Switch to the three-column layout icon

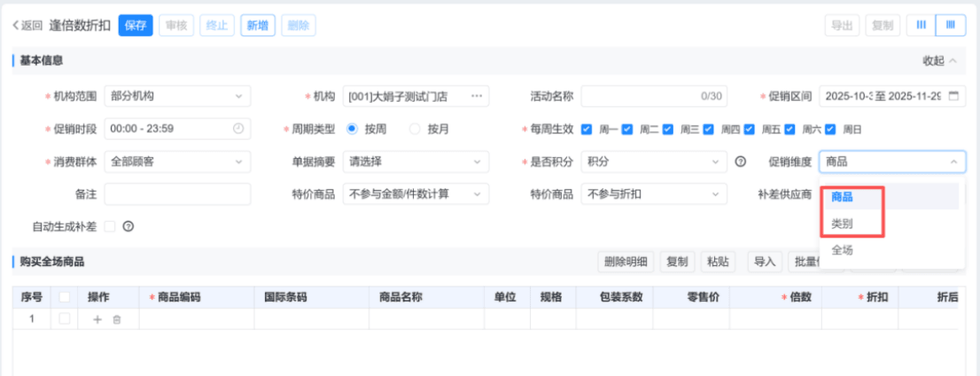[x=921, y=25]
